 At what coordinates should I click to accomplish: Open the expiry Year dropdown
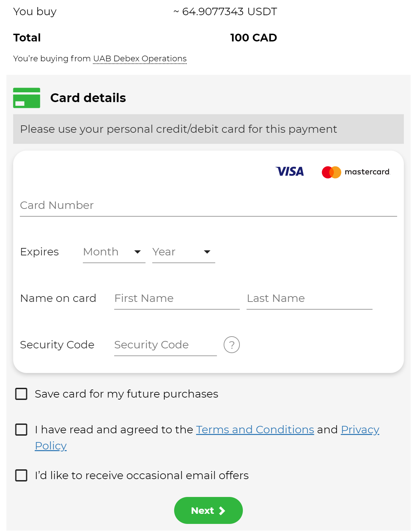(184, 252)
